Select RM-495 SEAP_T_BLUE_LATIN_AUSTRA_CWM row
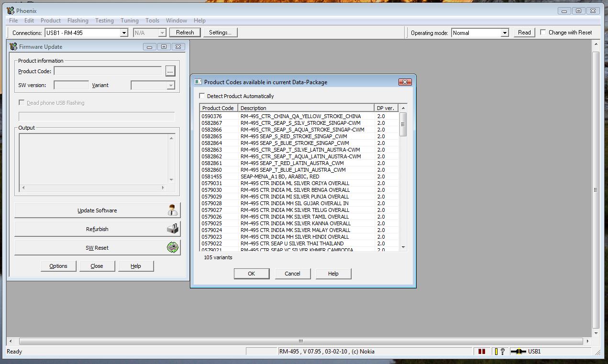The image size is (608, 364). click(x=299, y=170)
